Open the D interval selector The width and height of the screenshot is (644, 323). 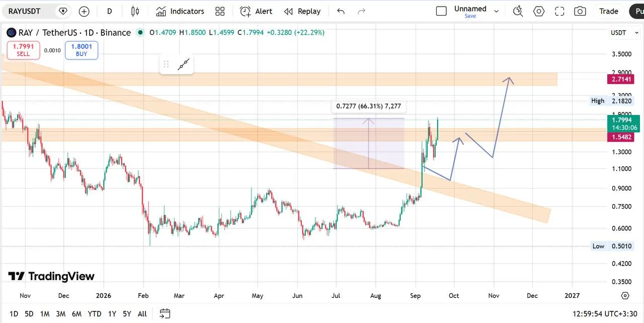click(110, 11)
